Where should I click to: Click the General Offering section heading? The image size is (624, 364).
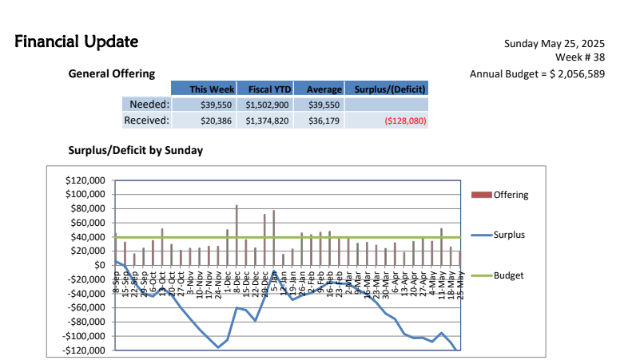click(x=112, y=73)
